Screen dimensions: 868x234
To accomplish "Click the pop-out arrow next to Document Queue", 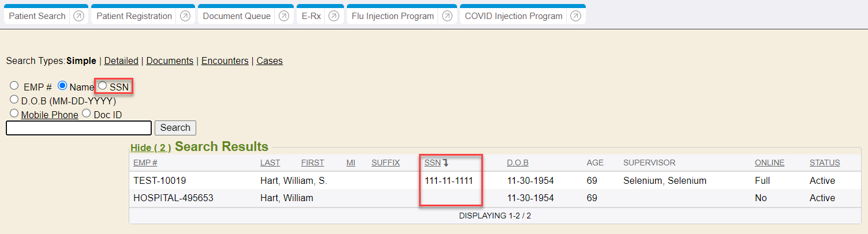I will (283, 16).
